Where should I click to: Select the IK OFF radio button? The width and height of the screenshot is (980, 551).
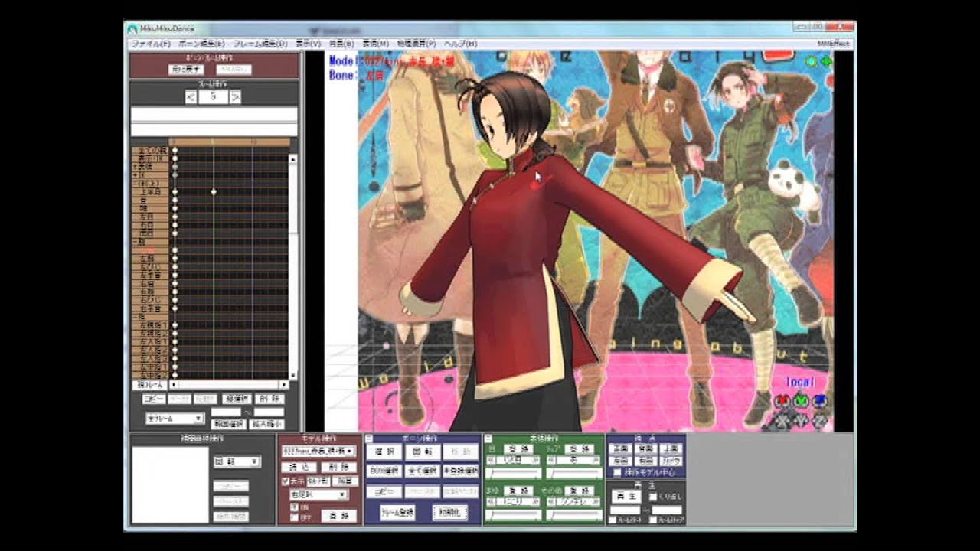[x=294, y=517]
